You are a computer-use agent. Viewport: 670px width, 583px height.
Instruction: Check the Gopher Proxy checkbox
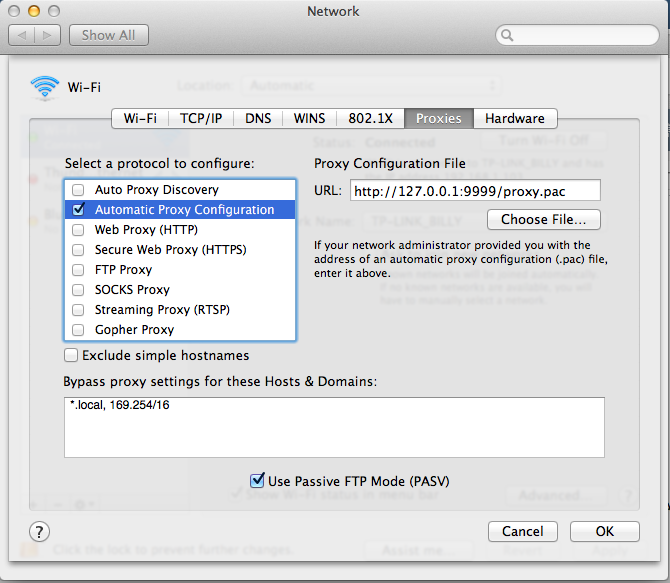click(x=78, y=330)
